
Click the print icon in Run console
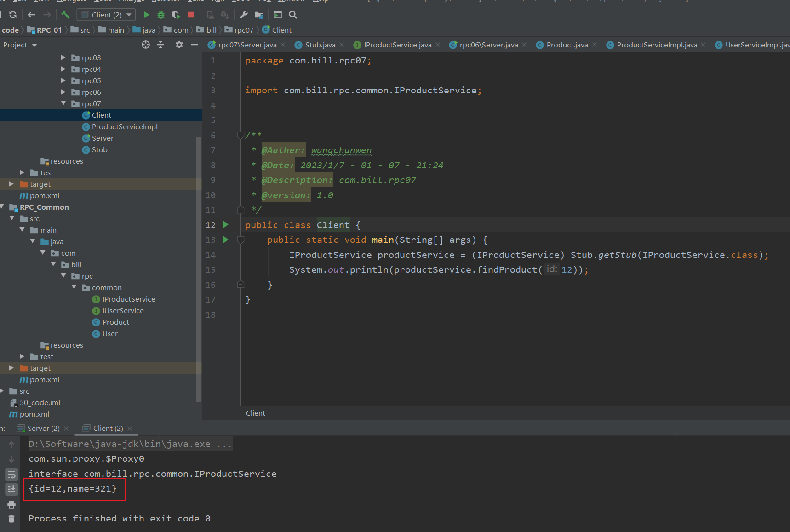click(x=11, y=505)
